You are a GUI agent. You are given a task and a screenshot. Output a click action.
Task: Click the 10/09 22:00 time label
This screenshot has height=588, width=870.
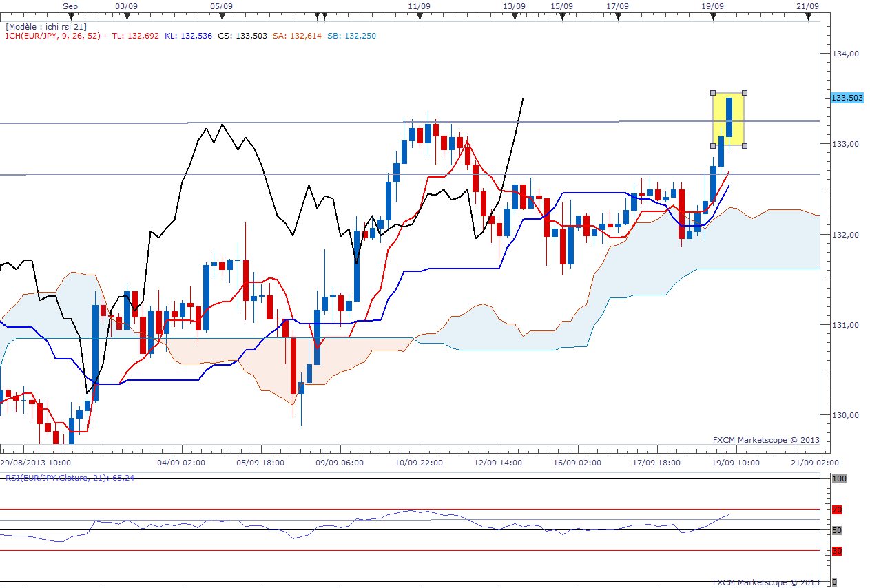point(419,462)
